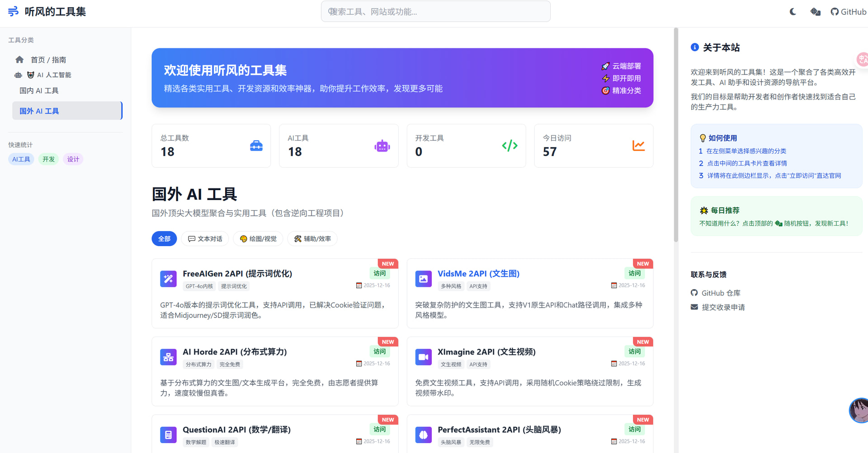Click the main content vertical scrollbar
Image resolution: width=868 pixels, height=453 pixels.
(676, 135)
